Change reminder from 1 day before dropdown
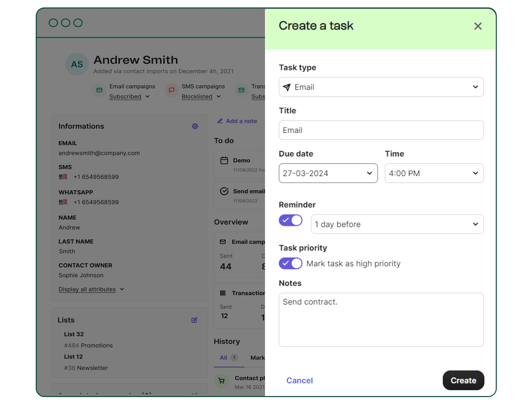The image size is (532, 404). [x=475, y=224]
